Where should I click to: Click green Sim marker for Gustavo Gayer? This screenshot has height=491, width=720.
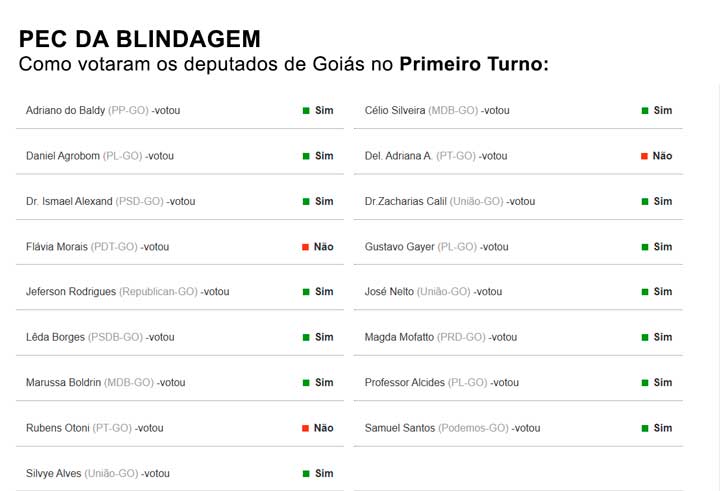645,247
